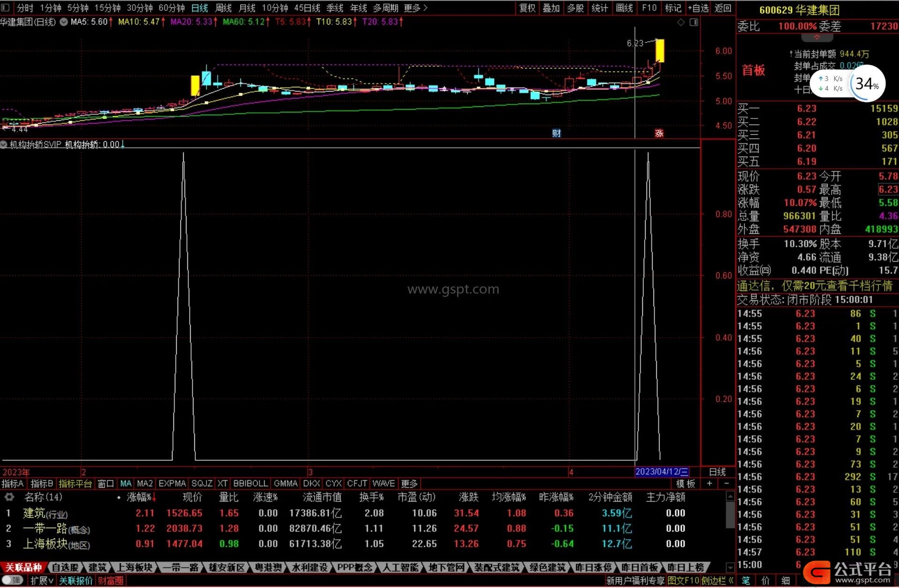
Task: Toggle the 弹 popup switch at bottom left
Action: tap(12, 581)
